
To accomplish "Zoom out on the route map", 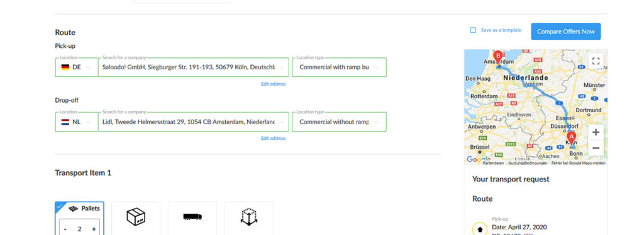I will click(596, 148).
